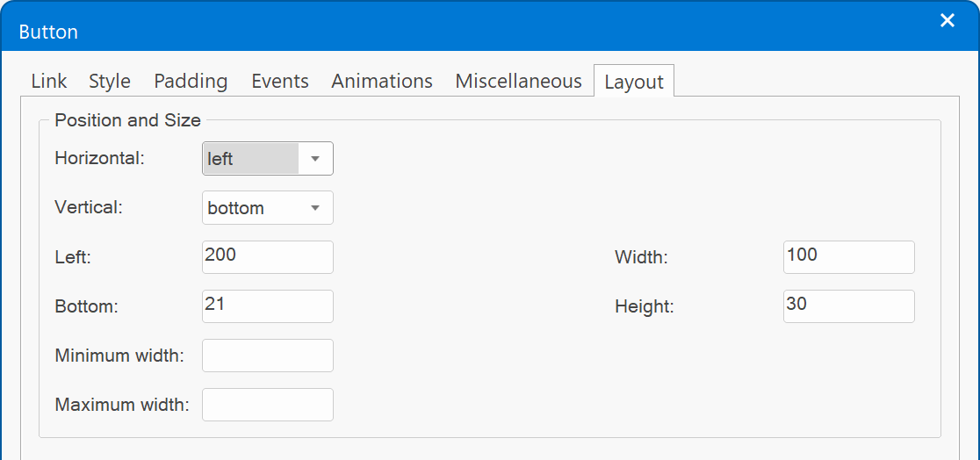Click the Position and Size group label
This screenshot has height=460, width=980.
[127, 120]
